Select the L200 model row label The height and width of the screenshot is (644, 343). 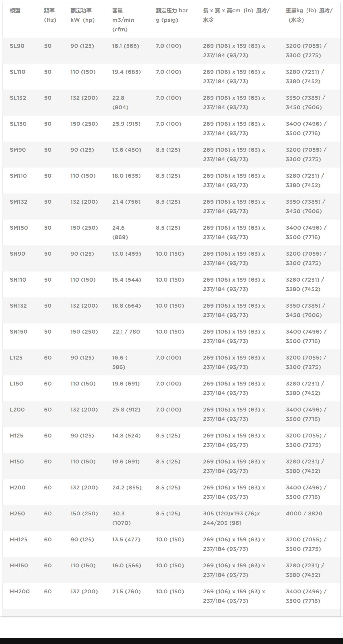17,410
